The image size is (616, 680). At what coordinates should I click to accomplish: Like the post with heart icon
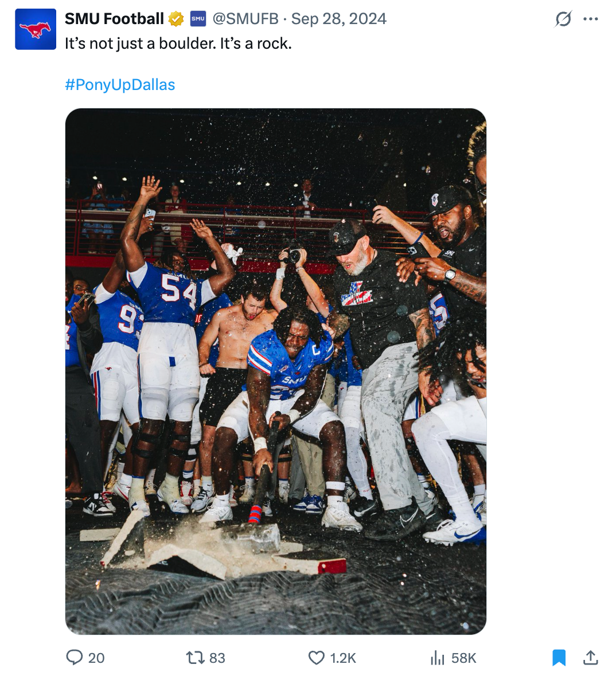[317, 657]
